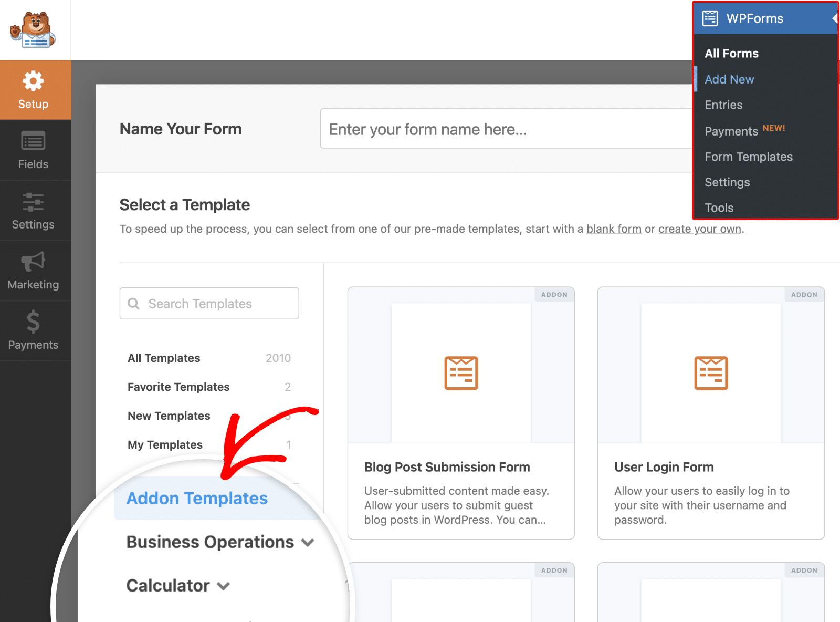Select the New Templates category

pos(169,416)
